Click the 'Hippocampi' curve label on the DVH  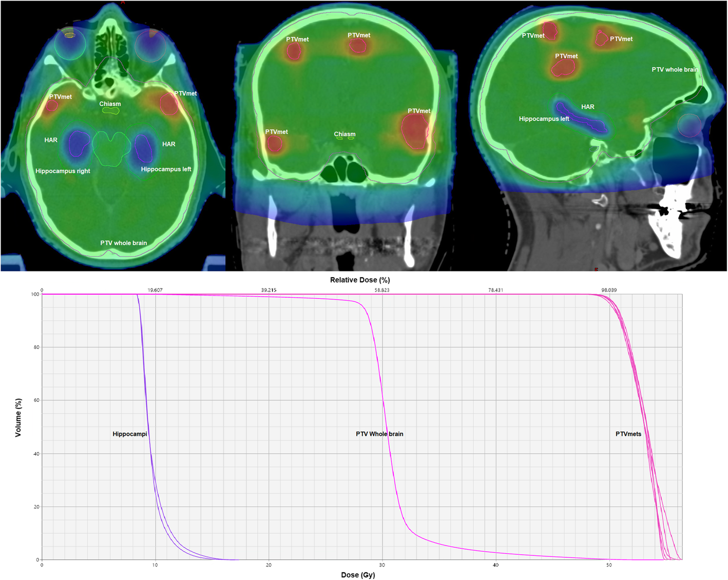pyautogui.click(x=129, y=434)
